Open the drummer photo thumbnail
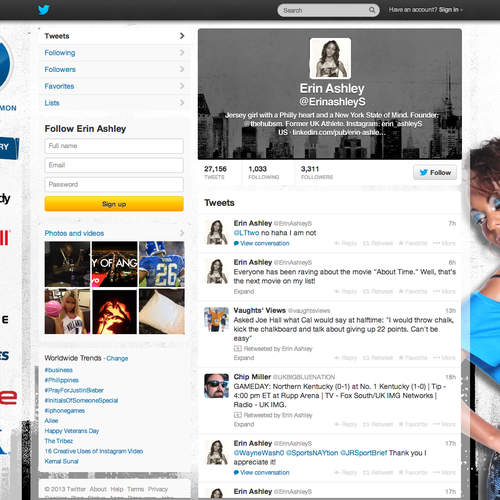This screenshot has width=500, height=500. [67, 264]
